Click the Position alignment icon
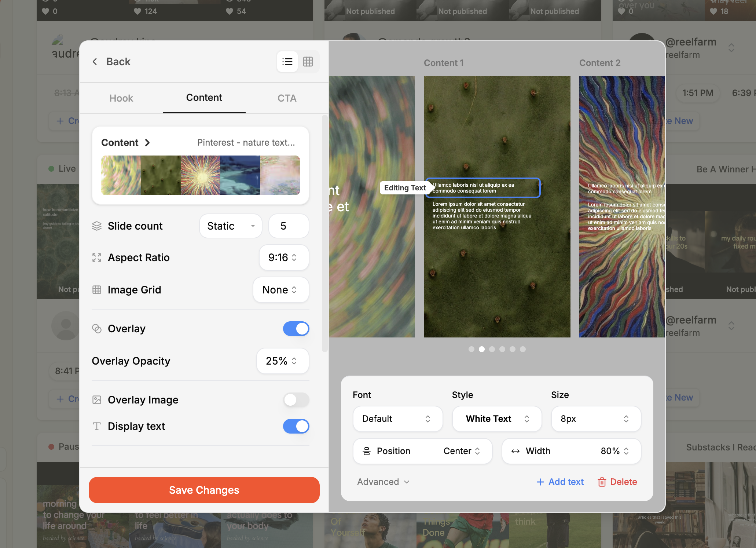 pos(367,451)
